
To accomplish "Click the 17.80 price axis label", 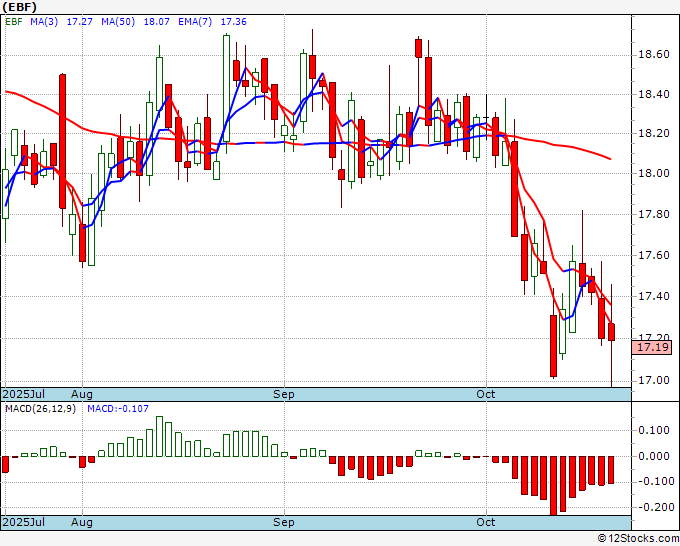I will click(x=654, y=214).
